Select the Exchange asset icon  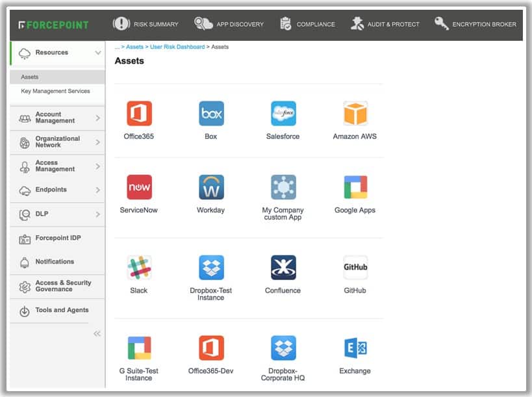(355, 348)
